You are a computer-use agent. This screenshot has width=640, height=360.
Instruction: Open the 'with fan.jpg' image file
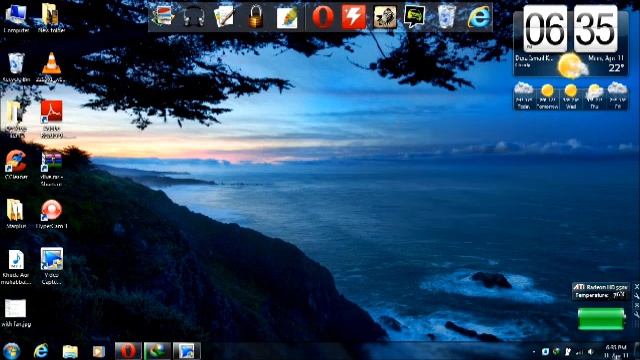pyautogui.click(x=16, y=313)
